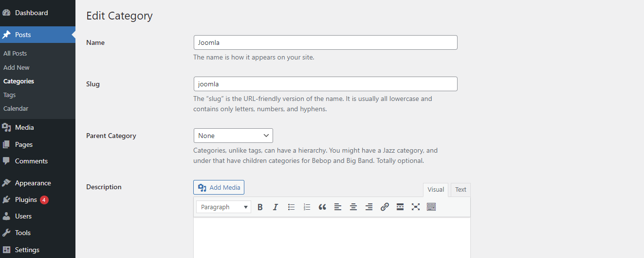The width and height of the screenshot is (644, 258).
Task: Insert a bulleted list
Action: pos(291,207)
